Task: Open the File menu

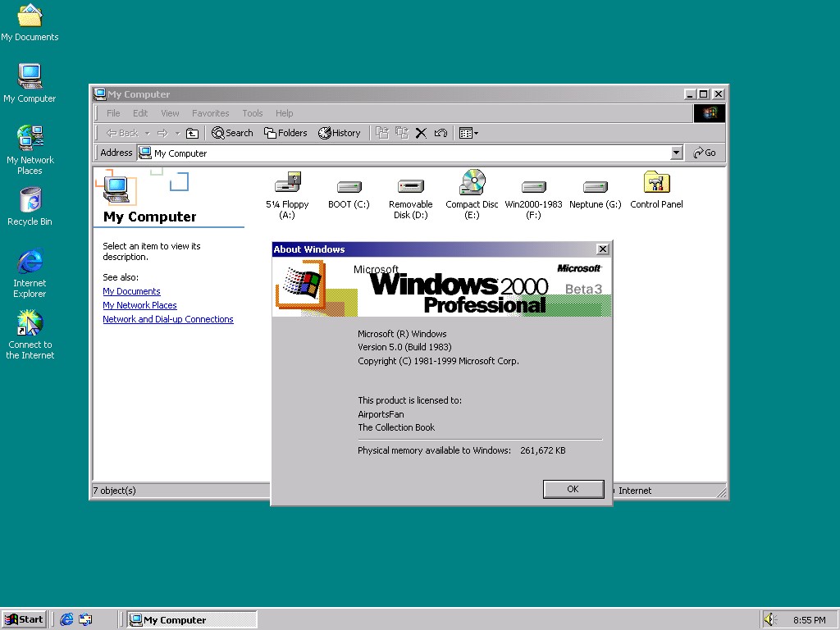Action: (113, 113)
